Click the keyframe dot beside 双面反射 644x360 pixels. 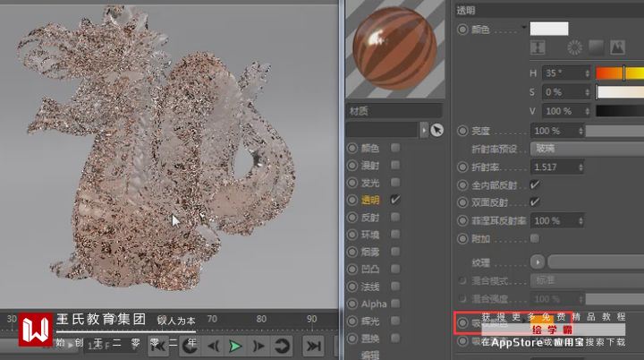point(462,202)
